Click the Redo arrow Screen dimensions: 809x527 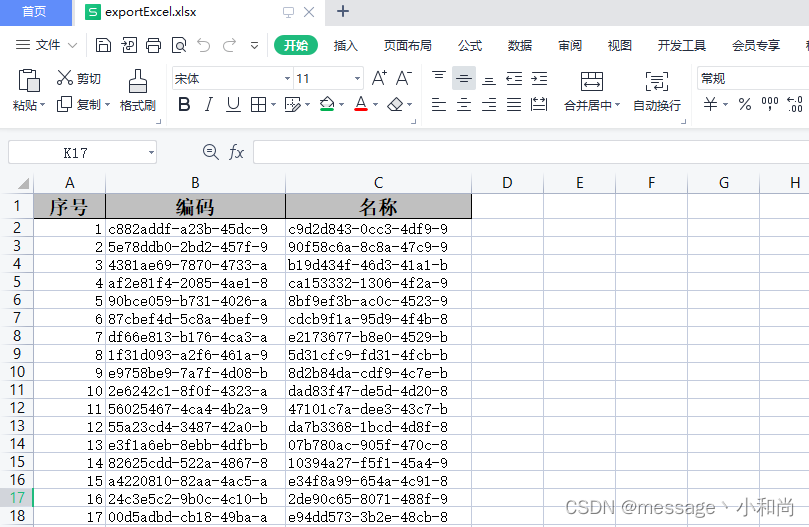tap(229, 45)
